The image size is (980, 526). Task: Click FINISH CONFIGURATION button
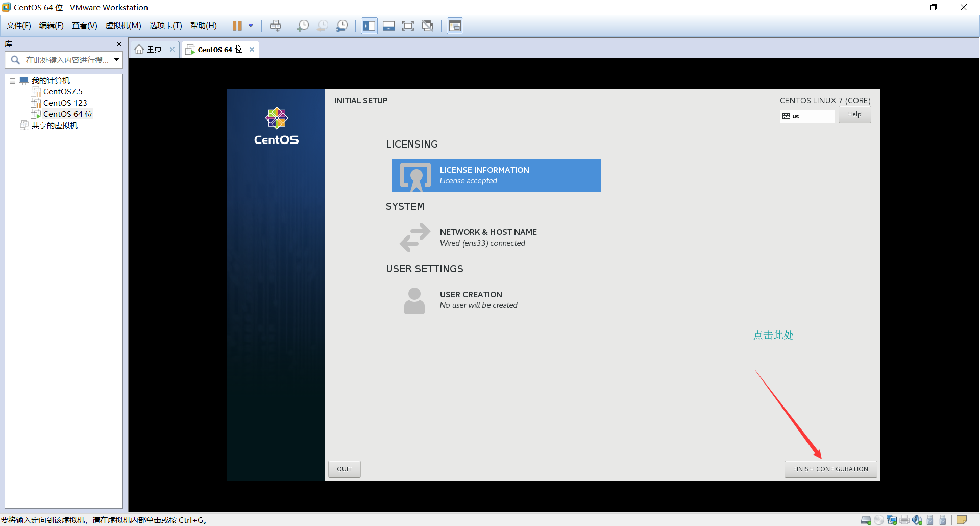pos(830,469)
